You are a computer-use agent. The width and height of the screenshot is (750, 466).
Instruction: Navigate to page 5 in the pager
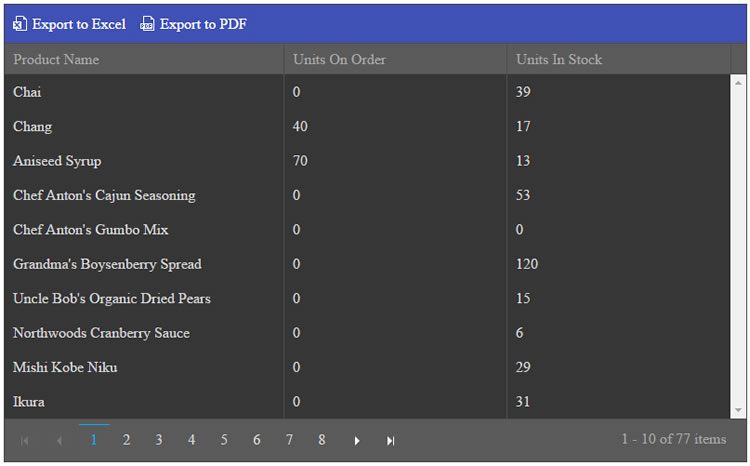[x=224, y=440]
